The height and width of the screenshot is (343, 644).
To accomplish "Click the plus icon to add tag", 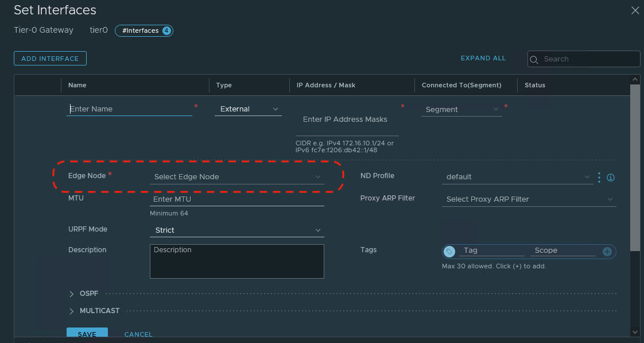I will [x=607, y=252].
